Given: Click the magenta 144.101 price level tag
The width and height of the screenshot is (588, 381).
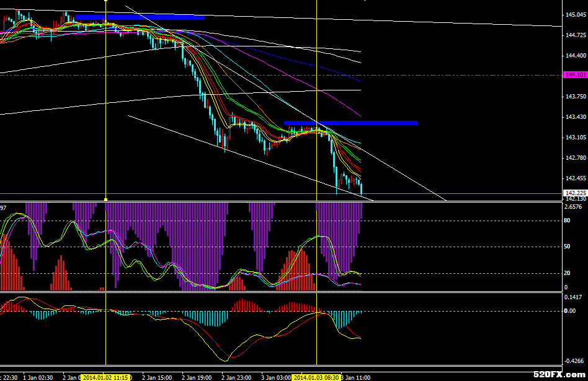Looking at the screenshot, I should click(576, 75).
